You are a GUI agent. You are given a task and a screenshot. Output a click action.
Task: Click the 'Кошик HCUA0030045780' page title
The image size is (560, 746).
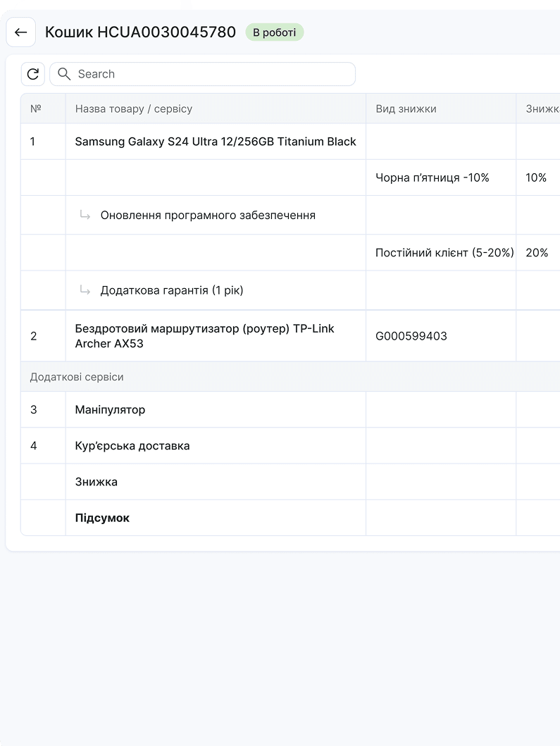click(140, 32)
